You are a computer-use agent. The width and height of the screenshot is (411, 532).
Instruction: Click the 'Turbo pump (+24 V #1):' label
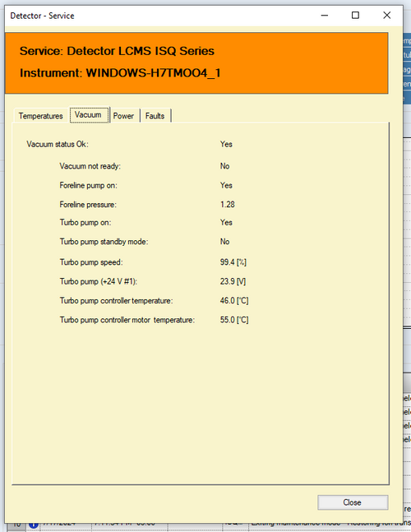[x=99, y=281]
